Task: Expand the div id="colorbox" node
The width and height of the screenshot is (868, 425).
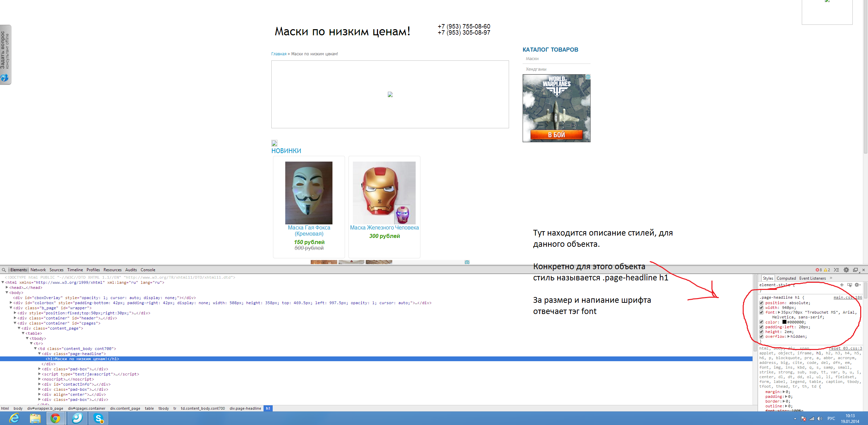Action: point(11,303)
